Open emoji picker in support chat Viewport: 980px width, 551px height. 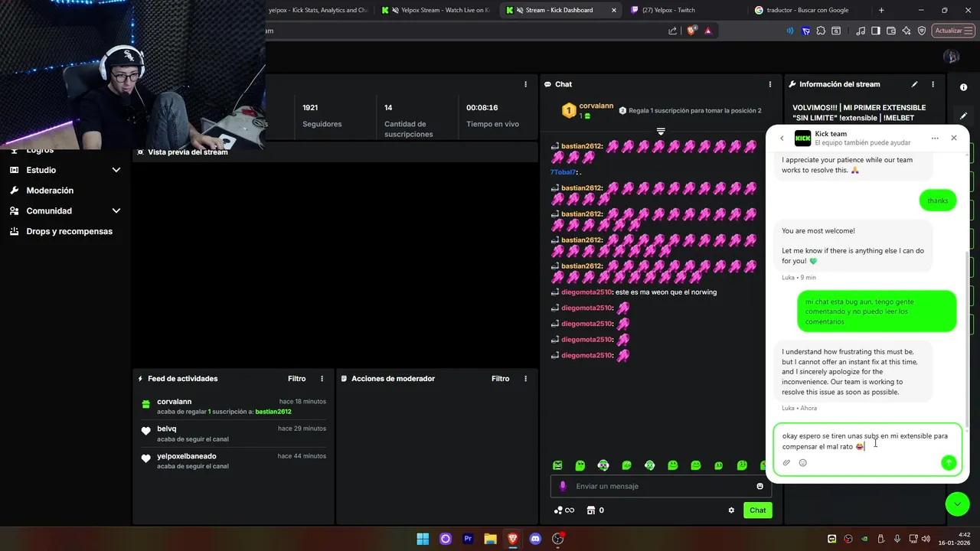coord(802,462)
